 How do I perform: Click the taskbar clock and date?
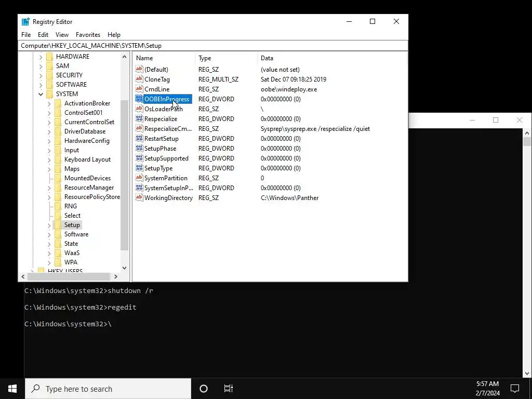point(487,389)
